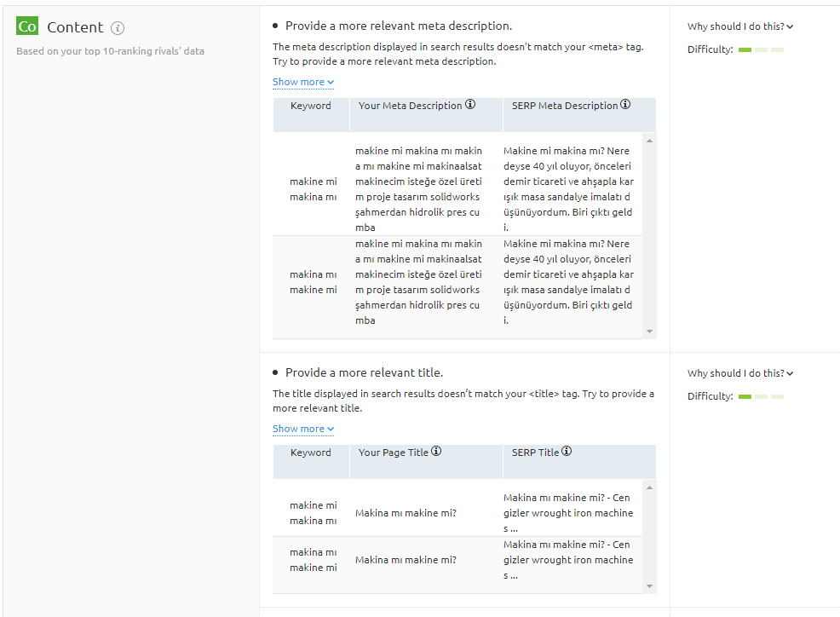Click the difficulty indicator bar for meta description

[761, 49]
